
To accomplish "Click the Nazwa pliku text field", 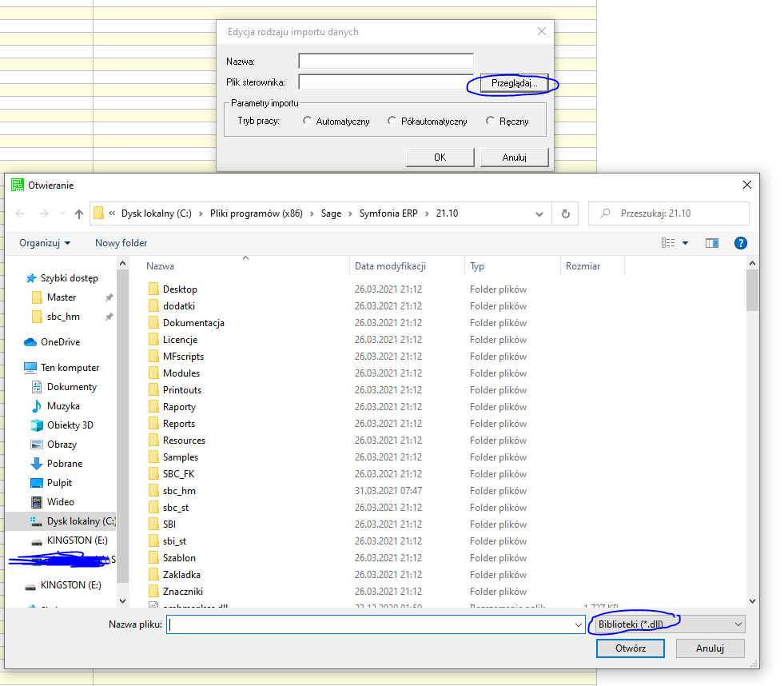I will (372, 624).
